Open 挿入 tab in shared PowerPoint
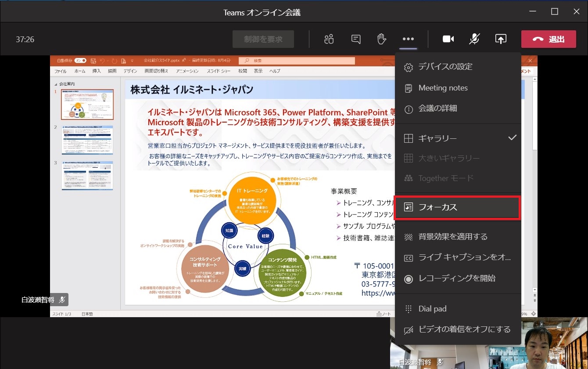588x369 pixels. (x=97, y=71)
